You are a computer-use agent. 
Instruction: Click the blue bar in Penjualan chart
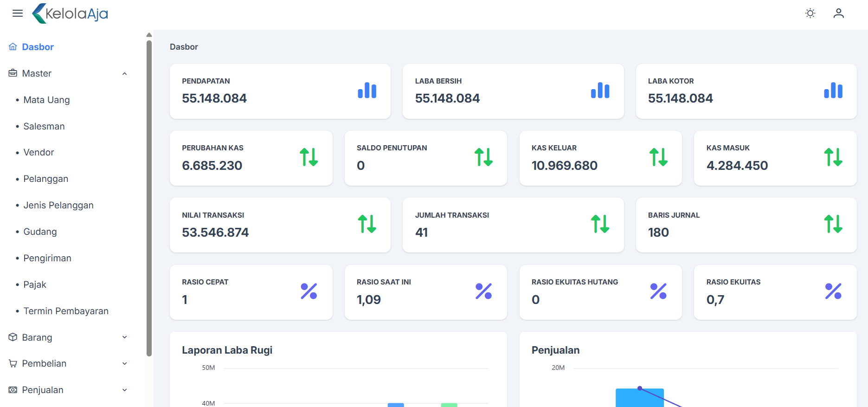pyautogui.click(x=639, y=399)
